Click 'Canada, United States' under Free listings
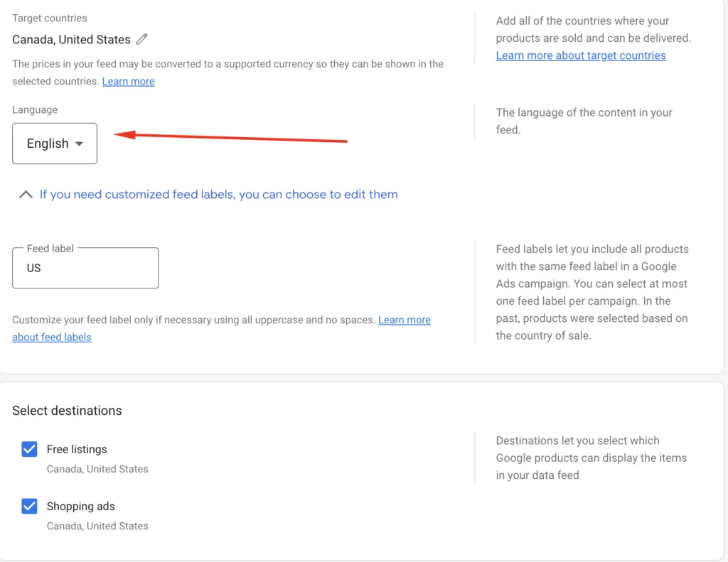The width and height of the screenshot is (728, 562). (97, 469)
